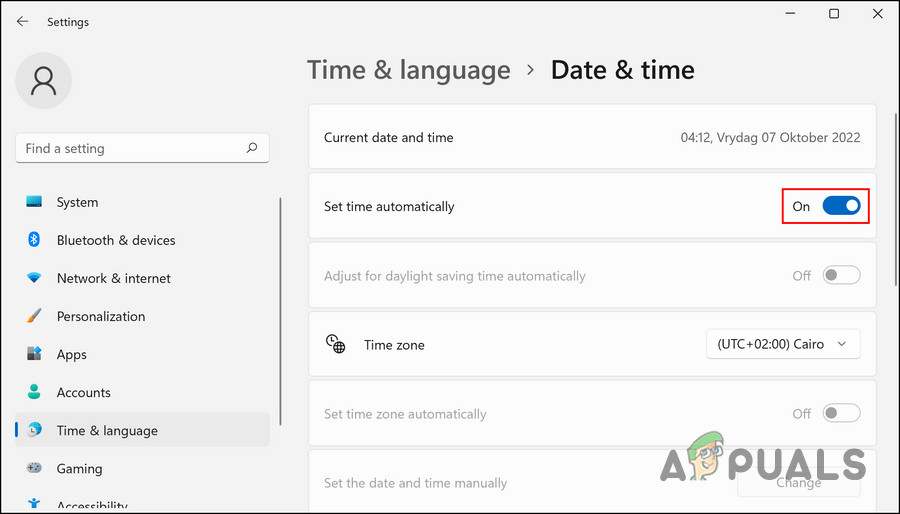Viewport: 900px width, 514px height.
Task: Go to Gaming settings
Action: (79, 468)
